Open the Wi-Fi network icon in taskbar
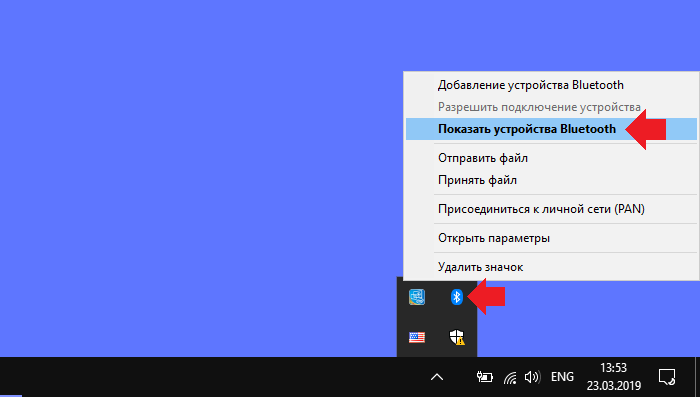Viewport: 700px width, 397px height. pos(510,378)
